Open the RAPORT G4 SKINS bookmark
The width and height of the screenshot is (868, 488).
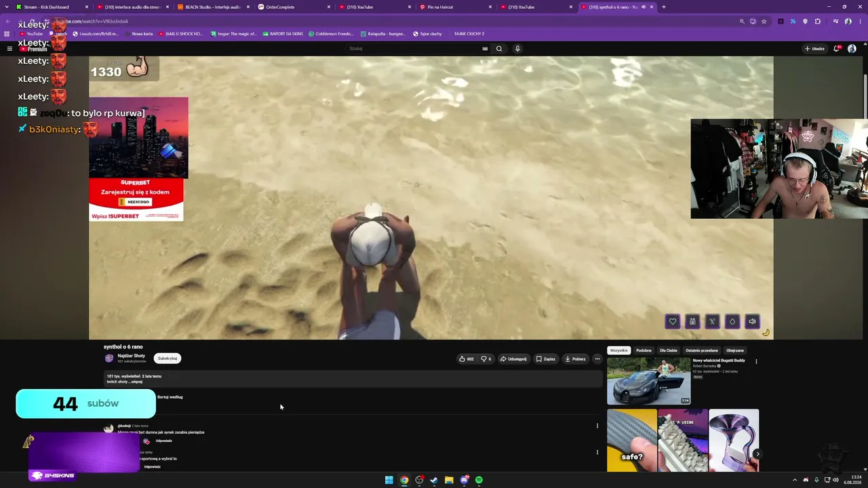282,34
